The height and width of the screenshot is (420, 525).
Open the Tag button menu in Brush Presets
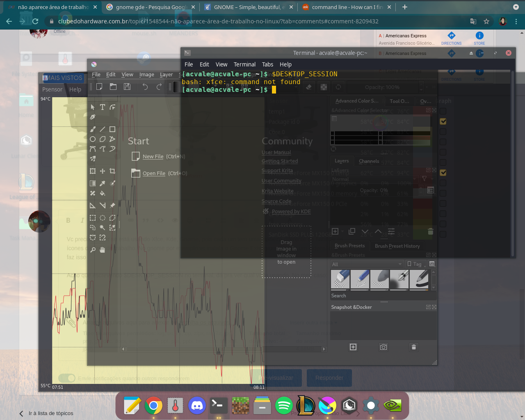415,264
